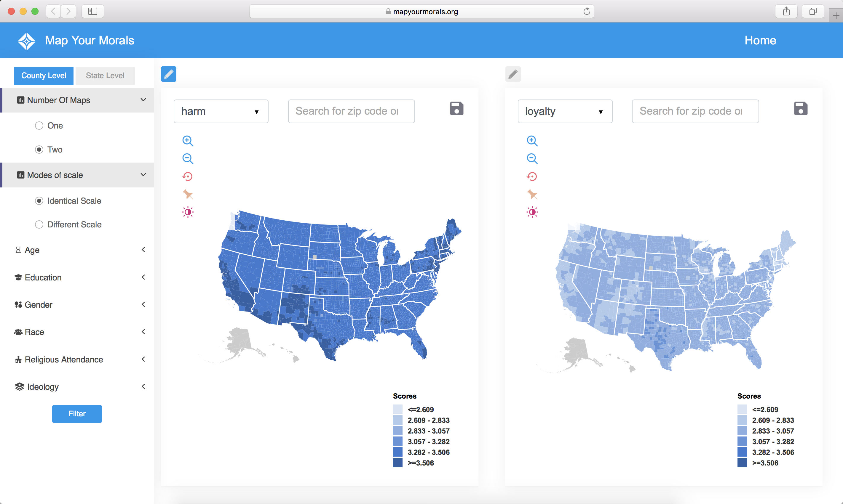Reset the harm map view with the rotate icon
Image resolution: width=843 pixels, height=504 pixels.
(188, 176)
